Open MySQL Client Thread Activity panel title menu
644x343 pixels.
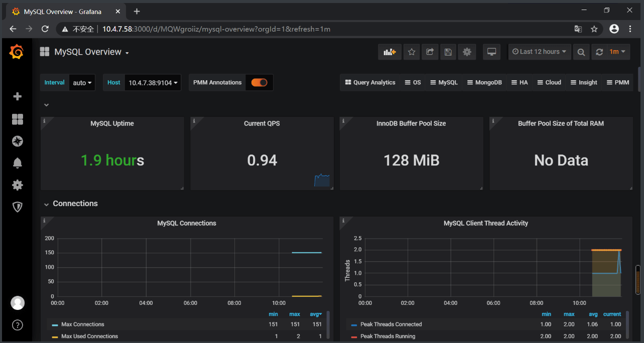486,223
